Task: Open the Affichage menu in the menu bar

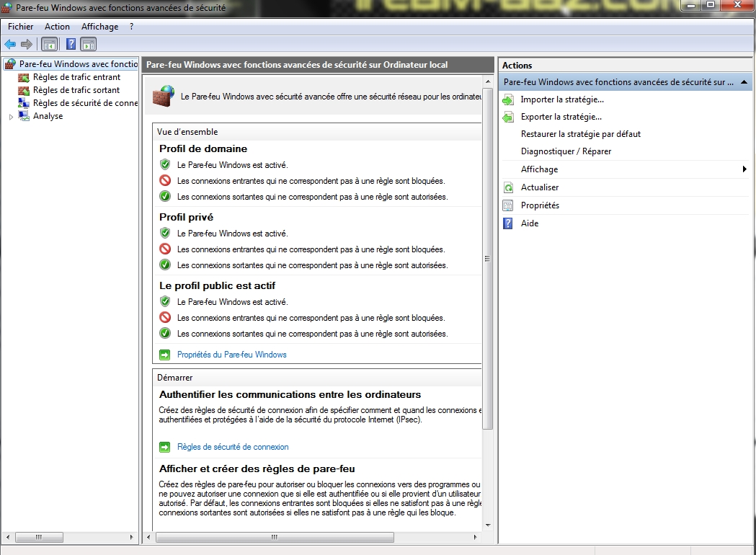Action: point(99,27)
